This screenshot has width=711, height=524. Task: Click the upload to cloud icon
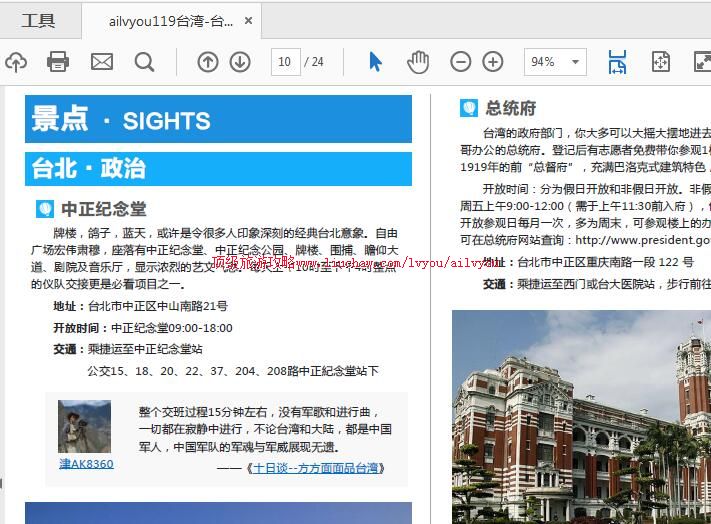coord(15,62)
